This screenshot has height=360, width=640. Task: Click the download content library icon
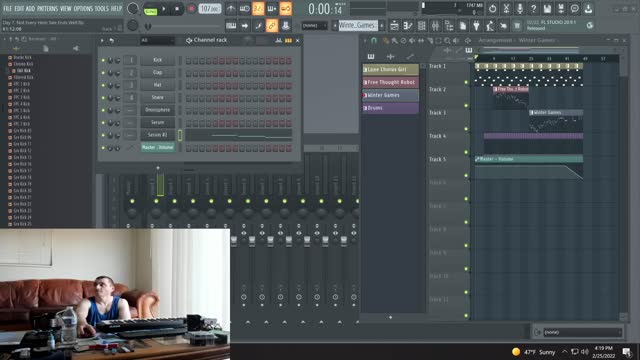pyautogui.click(x=588, y=9)
